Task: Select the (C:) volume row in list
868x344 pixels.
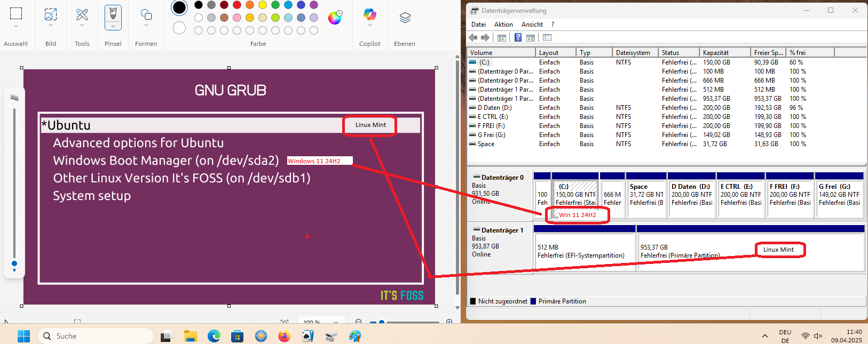Action: [x=666, y=62]
